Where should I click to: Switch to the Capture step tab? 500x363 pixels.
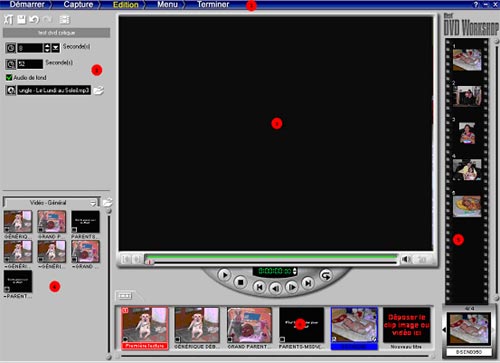tap(78, 5)
